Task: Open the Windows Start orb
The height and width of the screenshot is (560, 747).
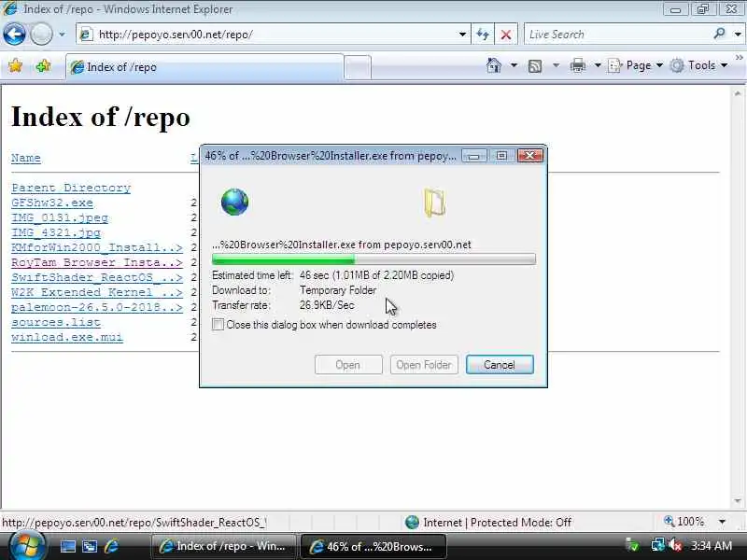Action: coord(27,545)
